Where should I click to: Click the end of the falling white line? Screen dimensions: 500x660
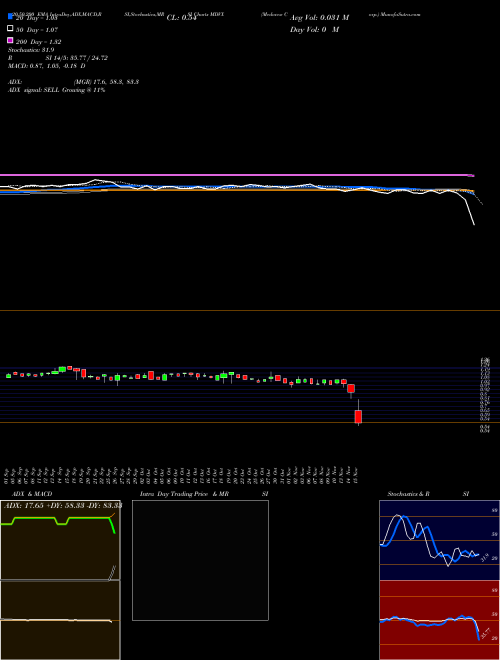tap(474, 224)
